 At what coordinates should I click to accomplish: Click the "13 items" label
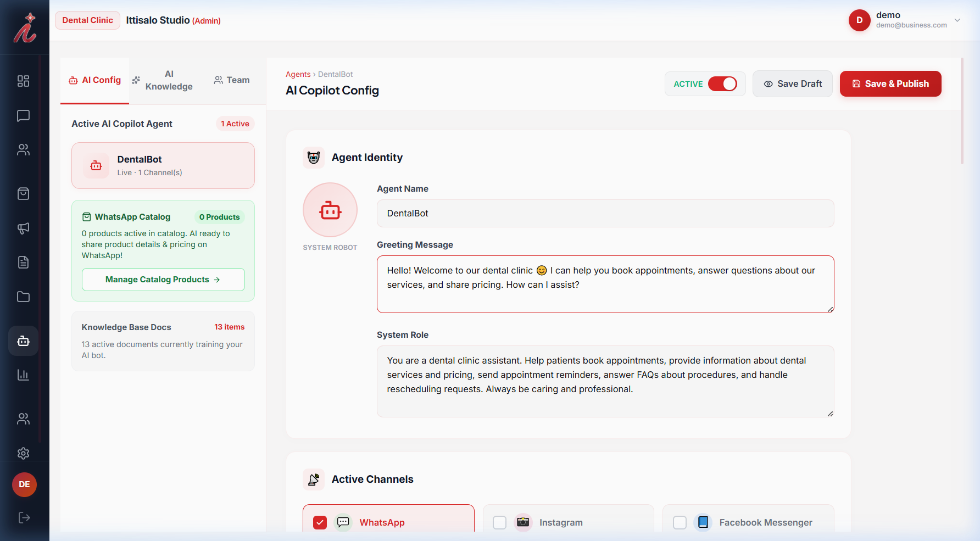[230, 327]
